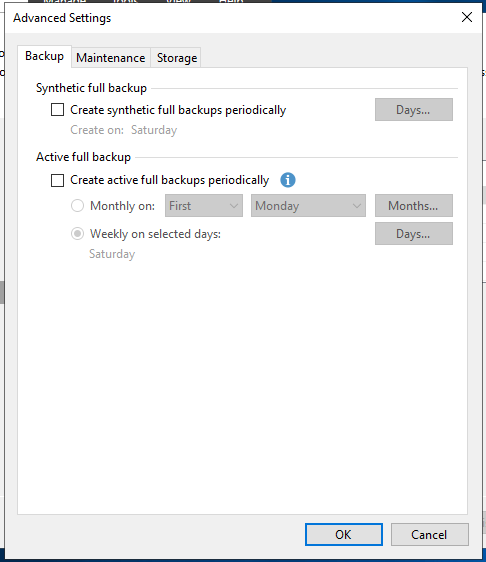This screenshot has height=562, width=486.
Task: Click the Synthetic full backup section heading
Action: tap(91, 88)
